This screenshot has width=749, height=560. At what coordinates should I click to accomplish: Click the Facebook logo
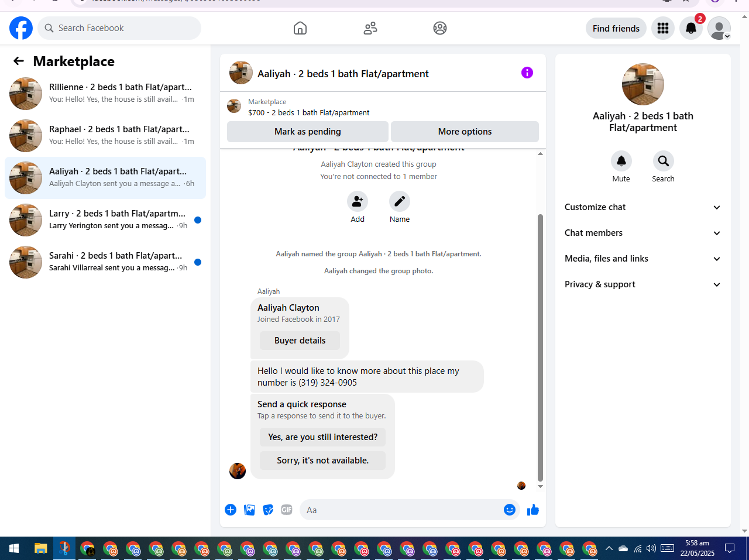(x=21, y=28)
